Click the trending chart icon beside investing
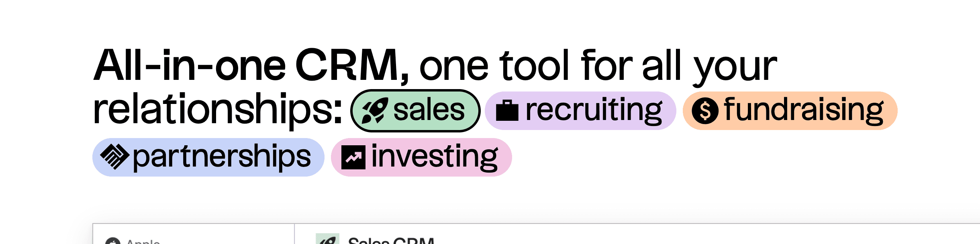 (x=353, y=157)
